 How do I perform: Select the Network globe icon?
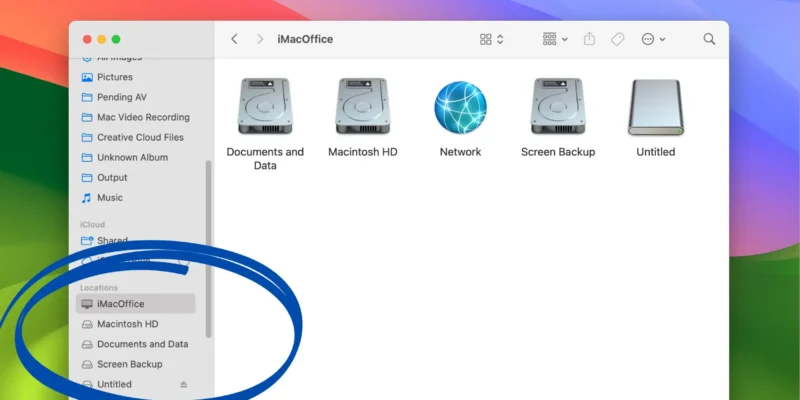460,108
